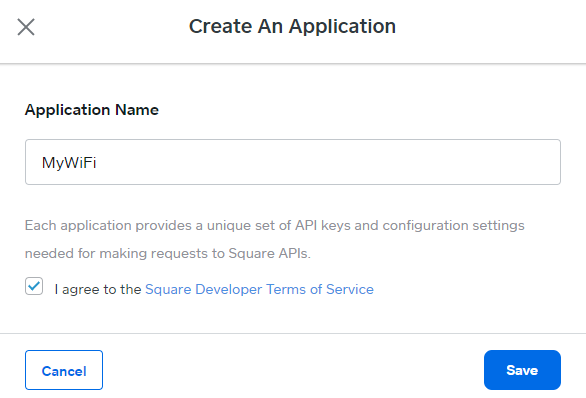This screenshot has height=398, width=586.
Task: Place the cursor after the MyWiFi text
Action: click(97, 163)
